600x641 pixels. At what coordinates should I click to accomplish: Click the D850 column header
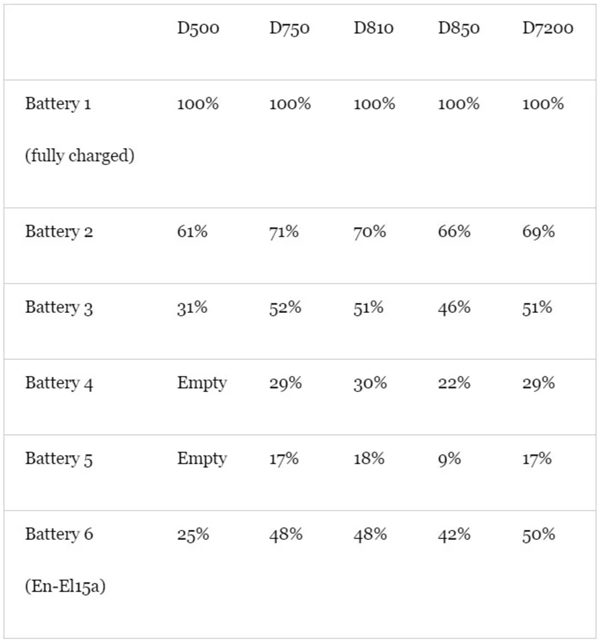(x=458, y=29)
